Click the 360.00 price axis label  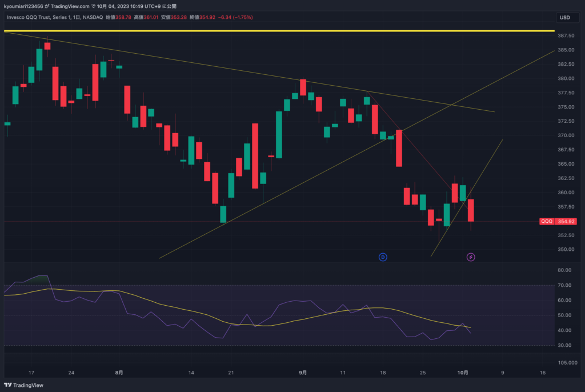(x=566, y=192)
